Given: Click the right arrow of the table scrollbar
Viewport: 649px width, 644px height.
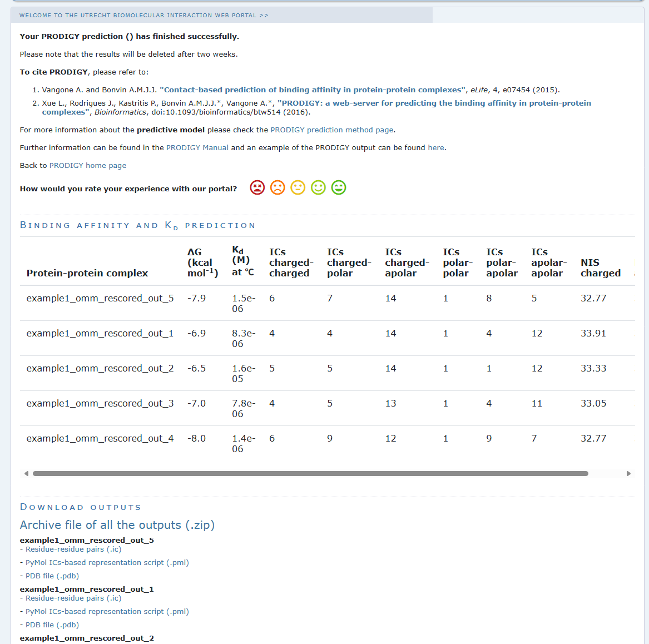Looking at the screenshot, I should pyautogui.click(x=628, y=473).
